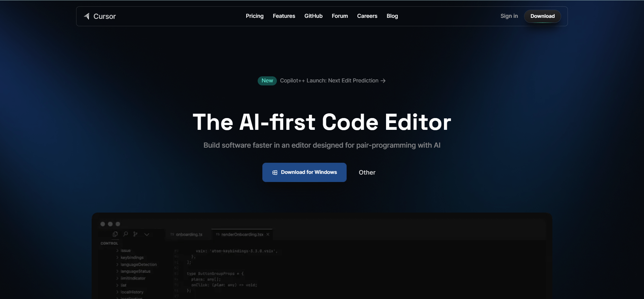Open the Careers page
This screenshot has height=299, width=644.
coord(367,16)
